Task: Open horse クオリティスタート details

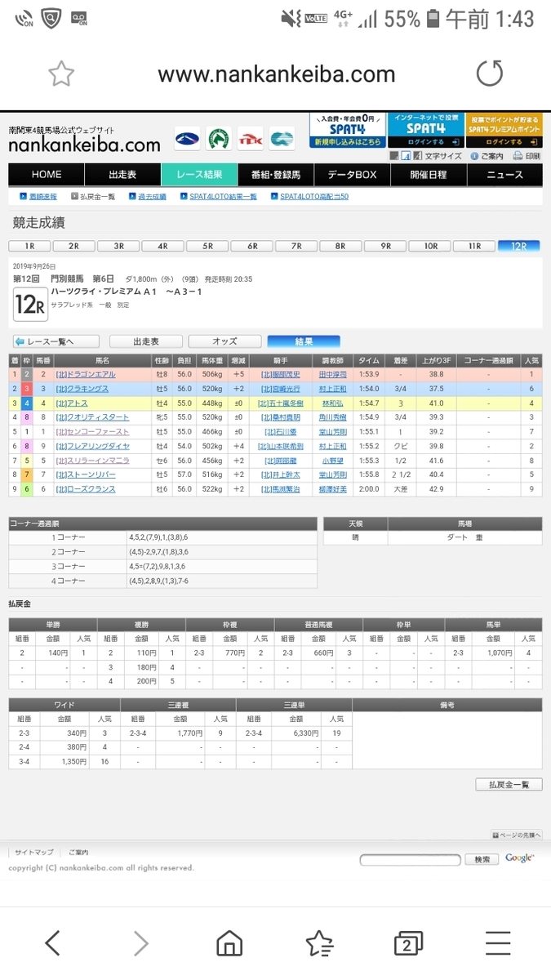Action: click(92, 417)
